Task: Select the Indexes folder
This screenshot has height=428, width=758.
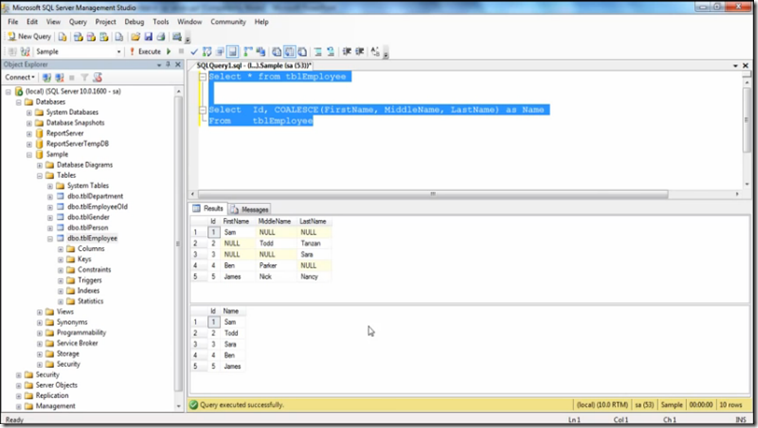Action: (x=88, y=291)
